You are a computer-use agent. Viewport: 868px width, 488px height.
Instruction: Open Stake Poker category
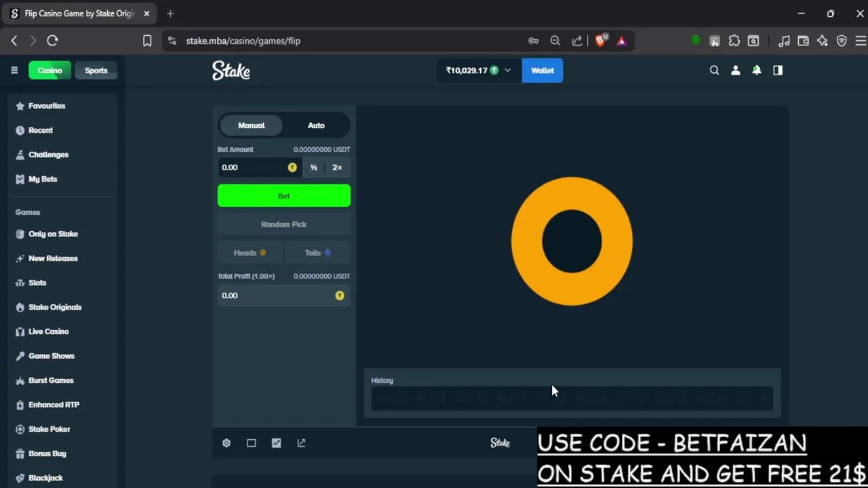pyautogui.click(x=49, y=429)
